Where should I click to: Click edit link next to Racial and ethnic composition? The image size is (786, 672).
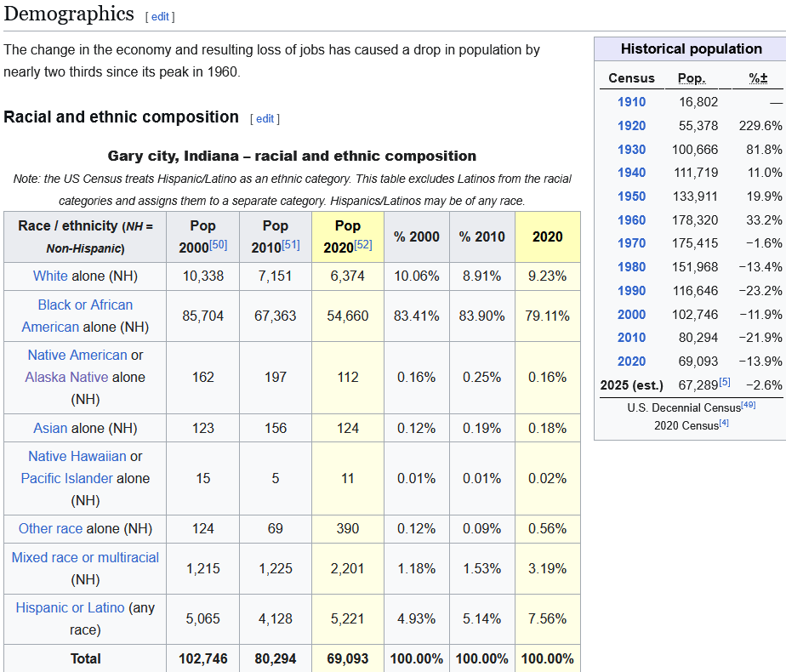click(265, 119)
